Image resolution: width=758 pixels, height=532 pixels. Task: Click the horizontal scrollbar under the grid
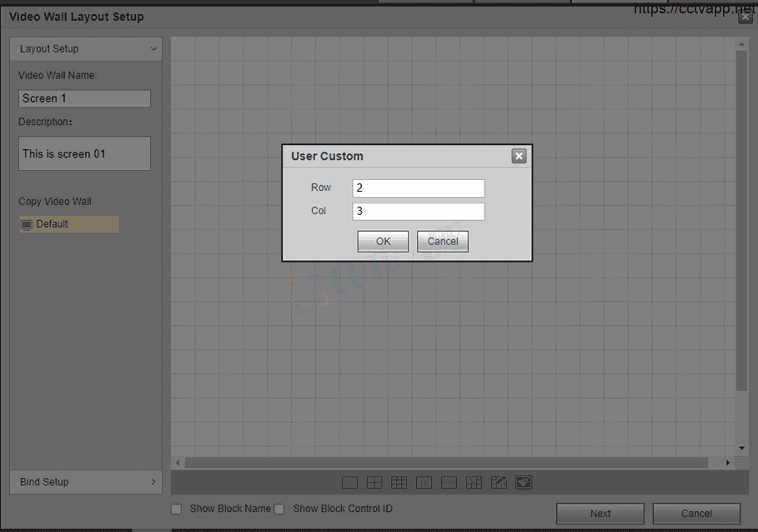pos(446,462)
